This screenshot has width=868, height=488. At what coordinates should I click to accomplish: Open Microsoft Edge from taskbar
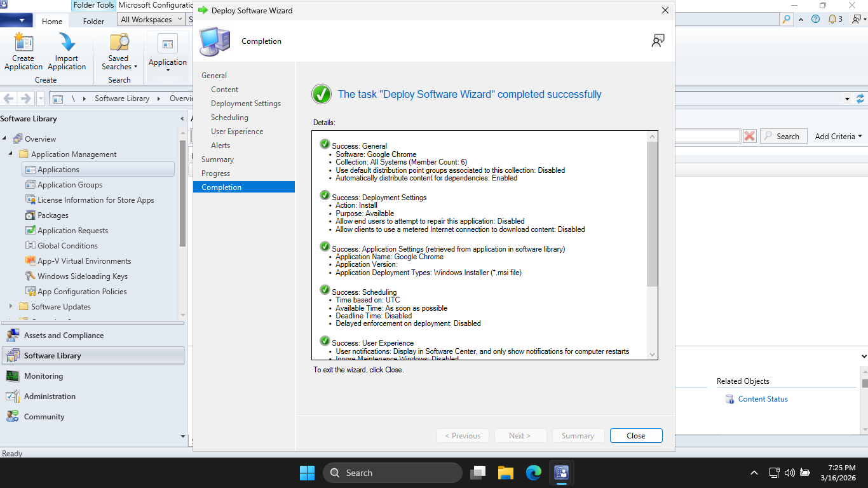pos(533,473)
